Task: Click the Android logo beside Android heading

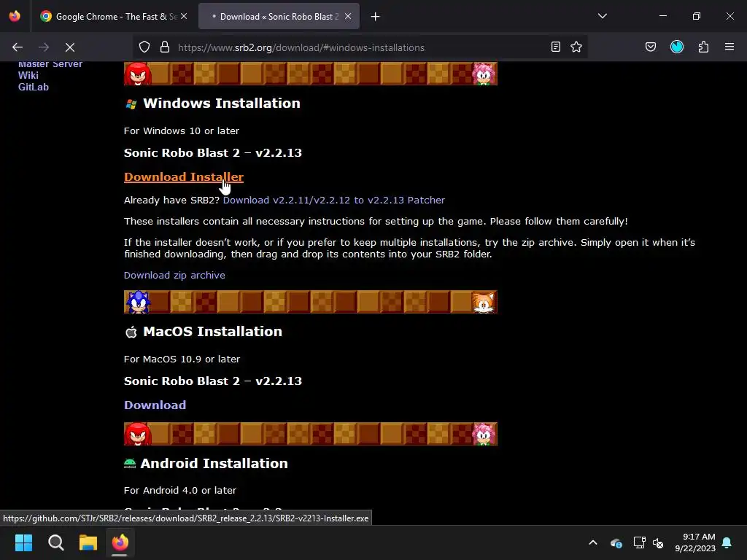Action: point(130,463)
